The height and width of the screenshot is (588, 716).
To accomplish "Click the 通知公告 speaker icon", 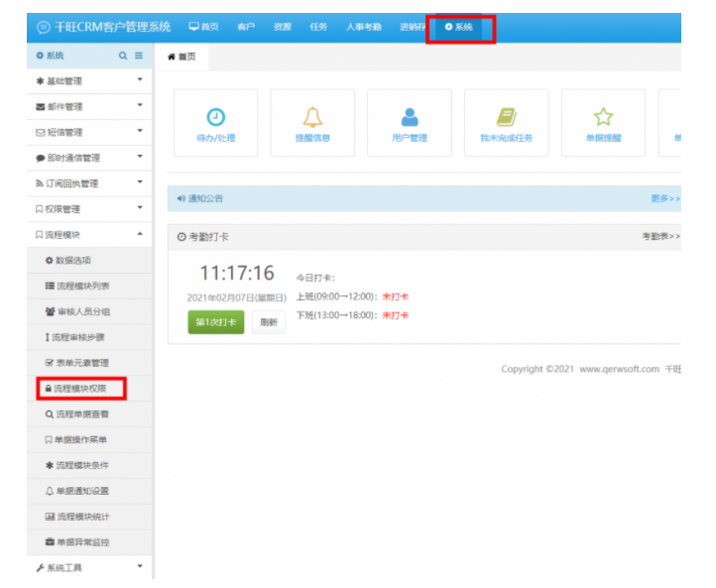I will (181, 198).
